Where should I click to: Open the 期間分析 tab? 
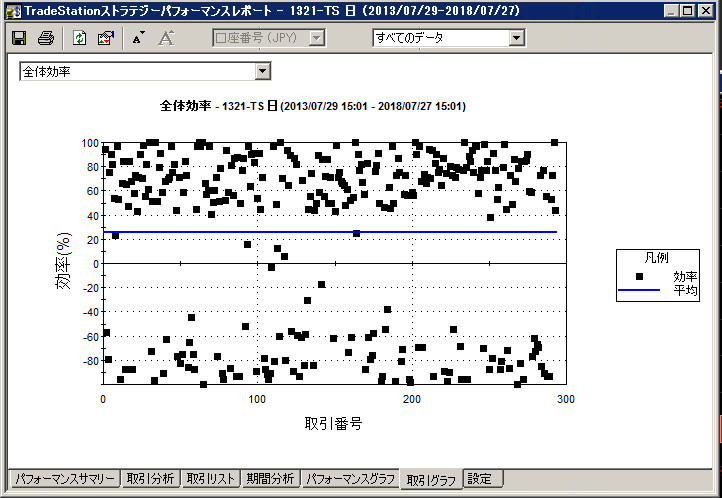click(x=270, y=479)
